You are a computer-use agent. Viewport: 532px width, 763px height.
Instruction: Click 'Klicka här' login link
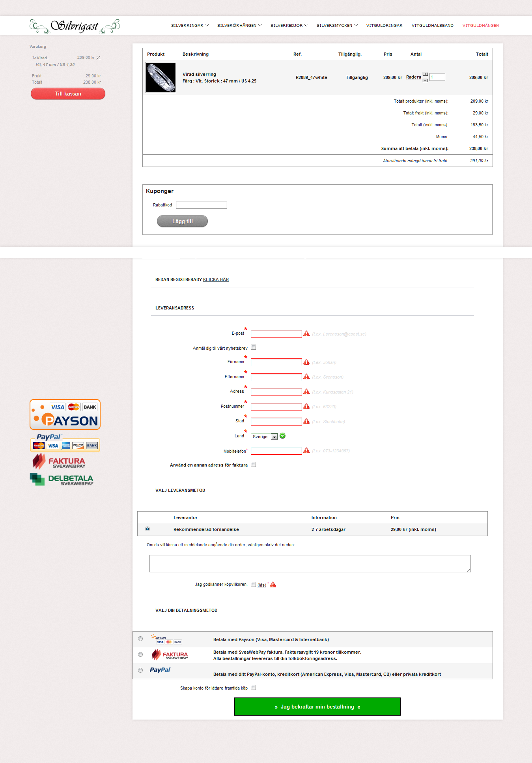[x=216, y=279]
